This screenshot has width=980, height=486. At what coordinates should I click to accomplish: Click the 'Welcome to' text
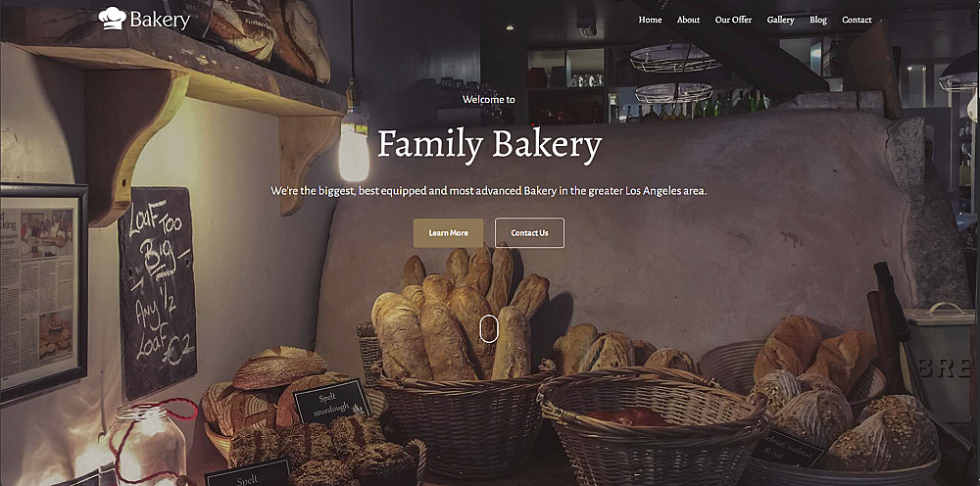[489, 99]
